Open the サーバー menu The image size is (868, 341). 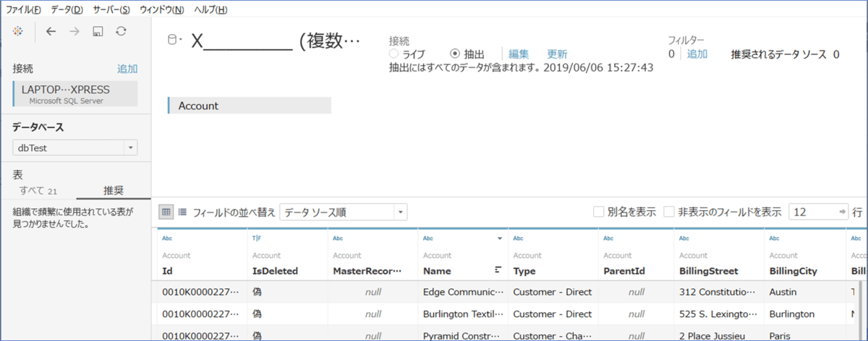pos(111,9)
